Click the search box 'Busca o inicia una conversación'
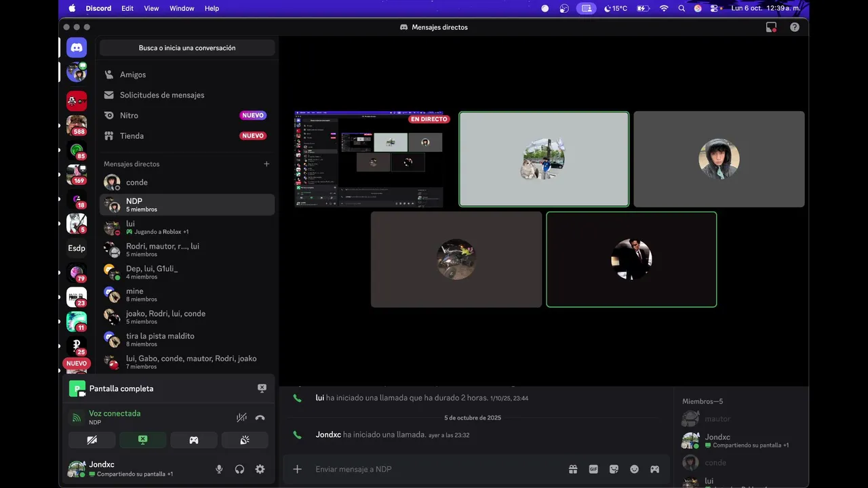The image size is (868, 488). [x=187, y=48]
